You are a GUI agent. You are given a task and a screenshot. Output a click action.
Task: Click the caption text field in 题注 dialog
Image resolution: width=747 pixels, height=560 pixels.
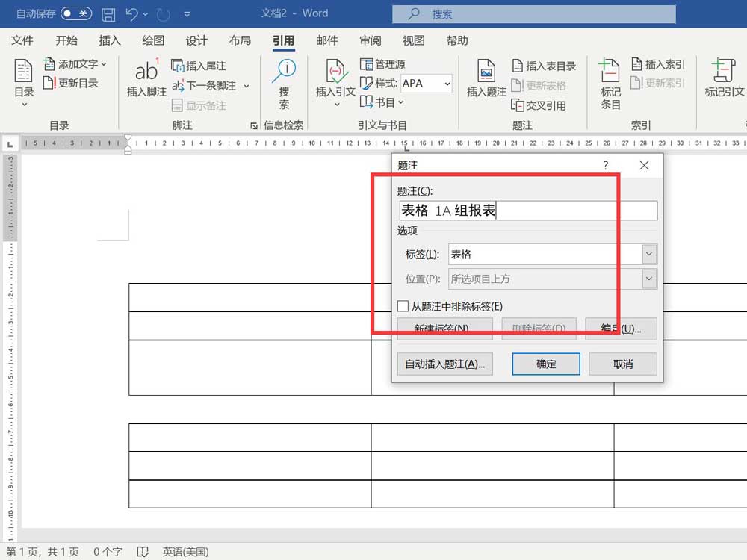[x=528, y=211]
